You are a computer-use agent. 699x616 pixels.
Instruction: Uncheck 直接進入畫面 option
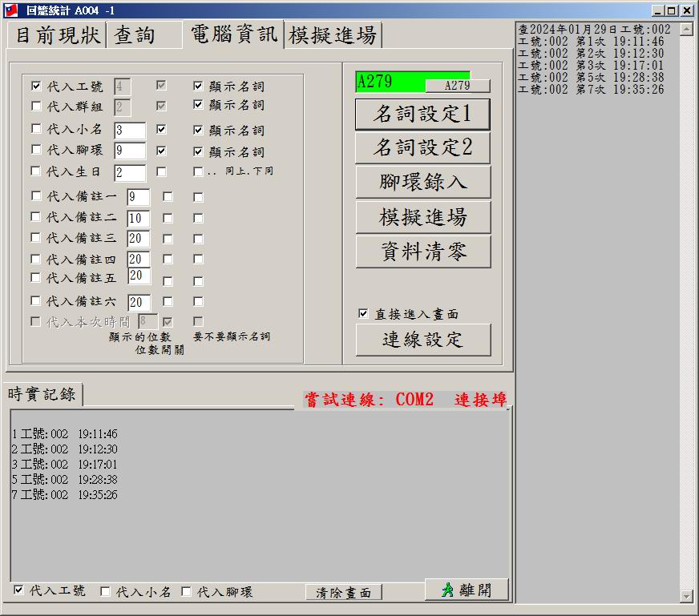tap(363, 314)
